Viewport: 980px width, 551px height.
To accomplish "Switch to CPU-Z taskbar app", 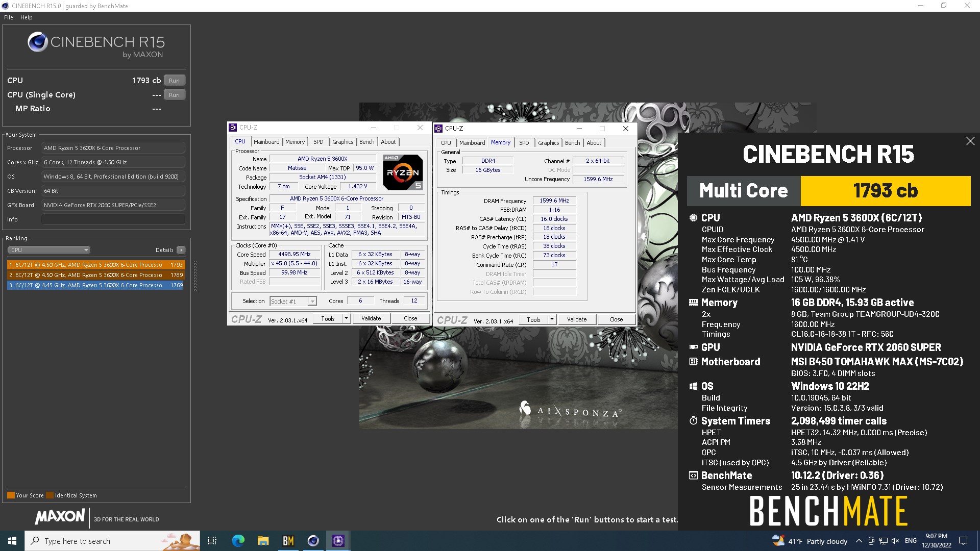I will (x=338, y=541).
